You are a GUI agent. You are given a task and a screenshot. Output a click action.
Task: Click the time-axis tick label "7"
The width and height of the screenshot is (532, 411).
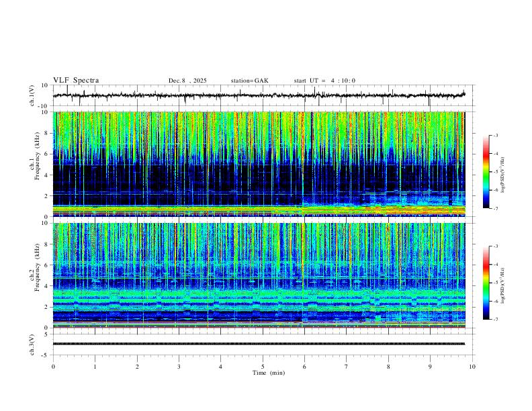pos(347,367)
